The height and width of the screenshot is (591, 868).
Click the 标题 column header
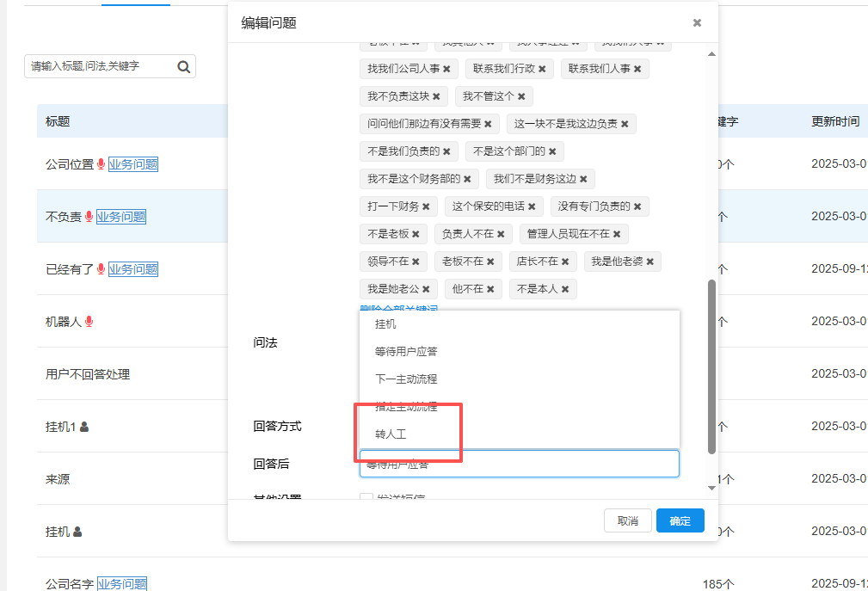coord(58,122)
